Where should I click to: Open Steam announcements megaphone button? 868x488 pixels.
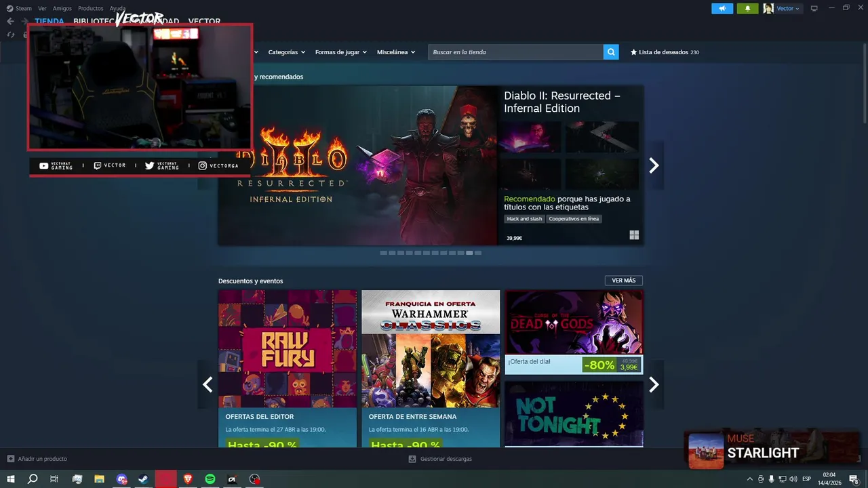[722, 8]
